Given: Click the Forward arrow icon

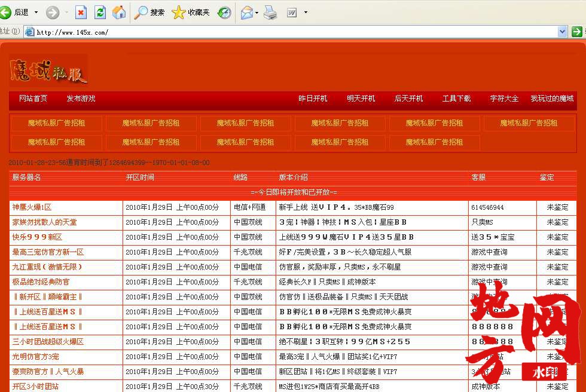Looking at the screenshot, I should click(x=53, y=13).
